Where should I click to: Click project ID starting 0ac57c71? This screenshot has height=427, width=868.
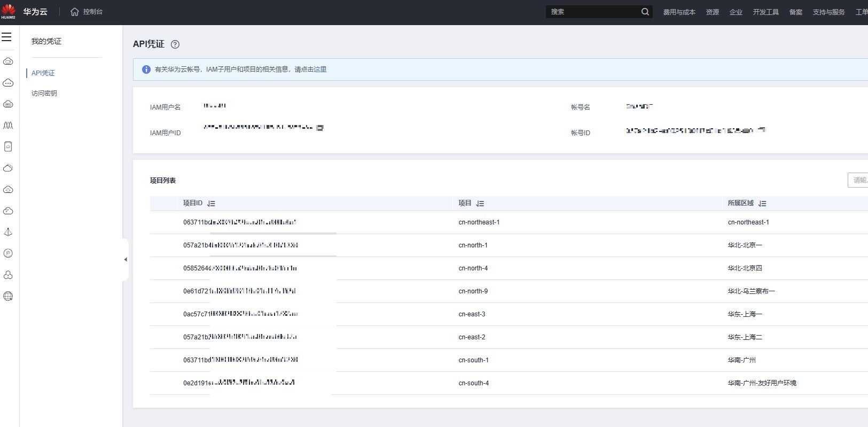pyautogui.click(x=240, y=314)
